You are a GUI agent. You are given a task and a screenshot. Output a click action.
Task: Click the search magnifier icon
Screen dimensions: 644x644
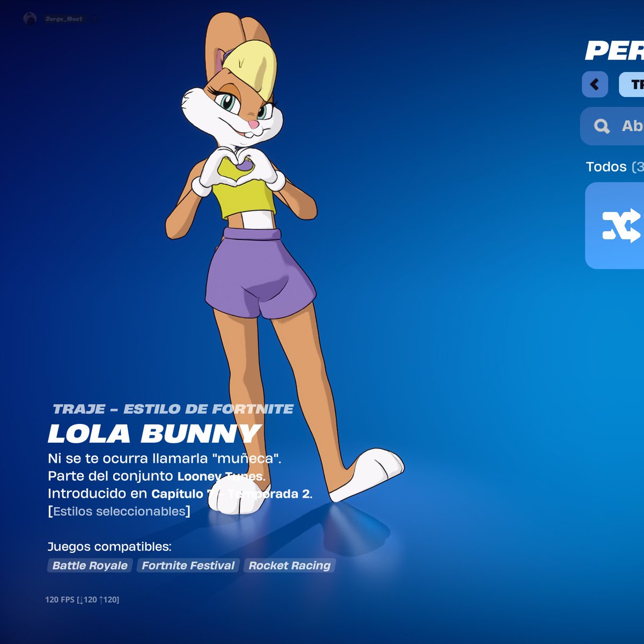602,126
